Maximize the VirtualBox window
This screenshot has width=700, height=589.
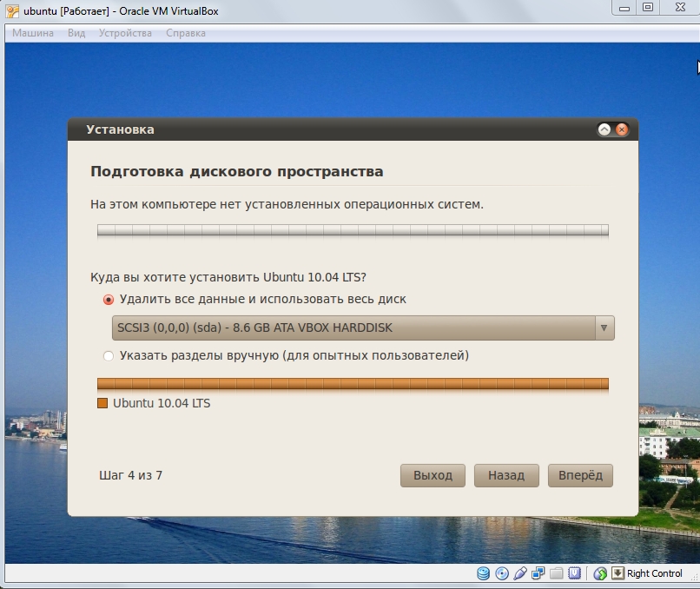(648, 8)
